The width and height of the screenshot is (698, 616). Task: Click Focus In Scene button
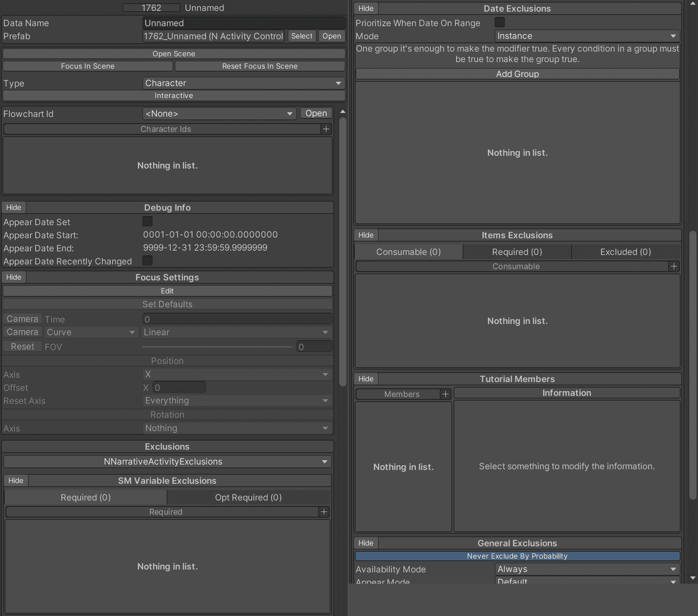pos(88,66)
